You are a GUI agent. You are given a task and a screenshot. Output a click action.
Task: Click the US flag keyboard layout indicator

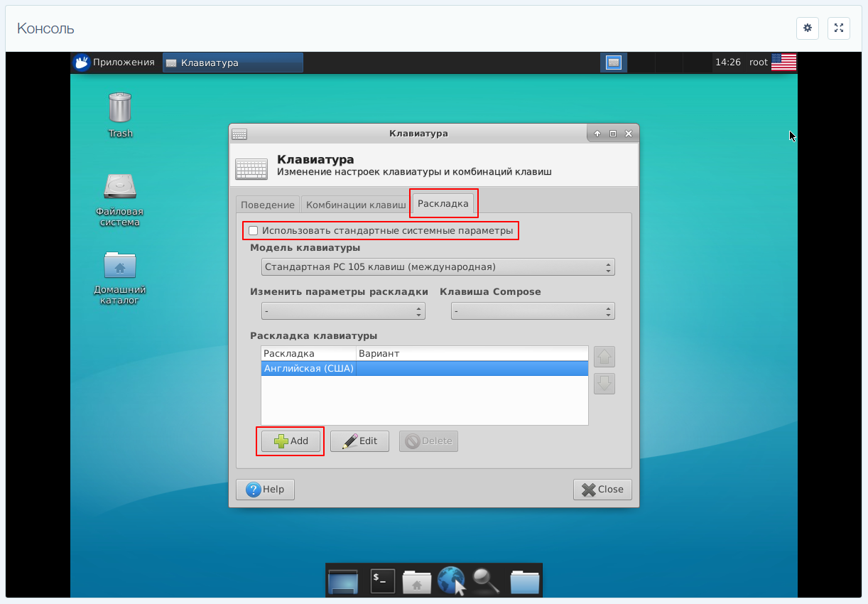coord(783,63)
